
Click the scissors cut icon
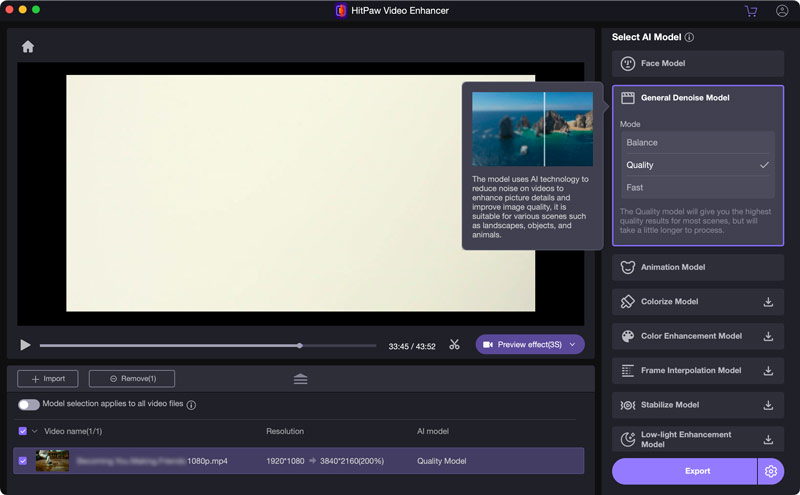click(454, 345)
